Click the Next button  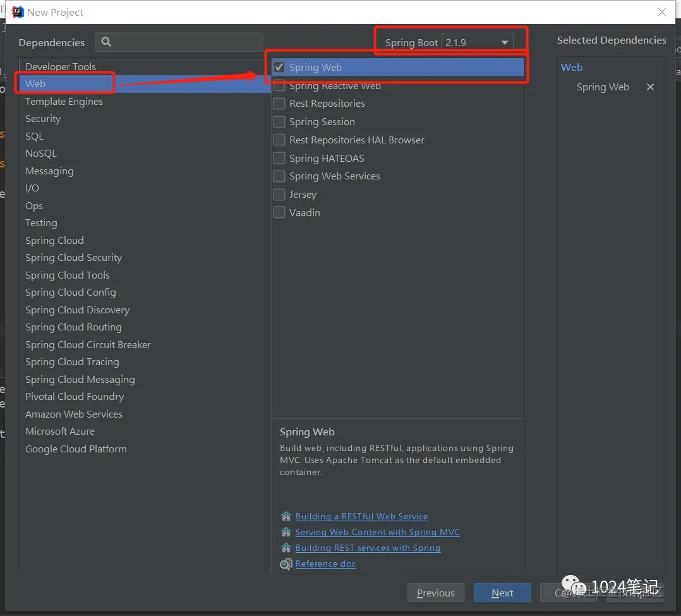[x=502, y=593]
